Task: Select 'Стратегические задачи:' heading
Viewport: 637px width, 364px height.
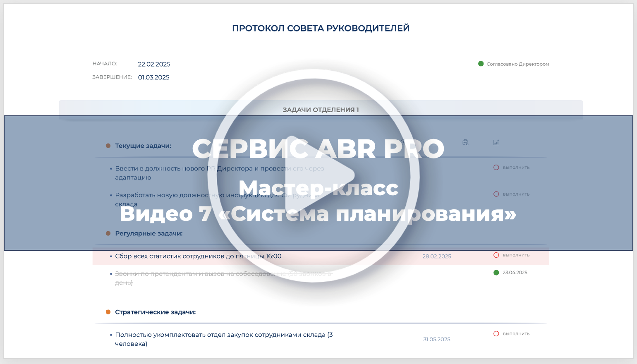Action: (x=156, y=312)
